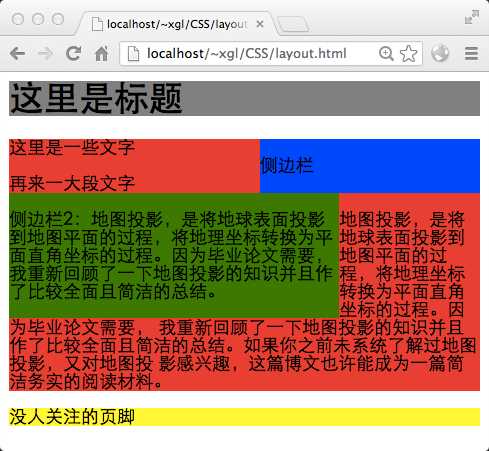Toggle fullscreen with the expand arrows icon
Image resolution: width=489 pixels, height=451 pixels.
pos(472,17)
